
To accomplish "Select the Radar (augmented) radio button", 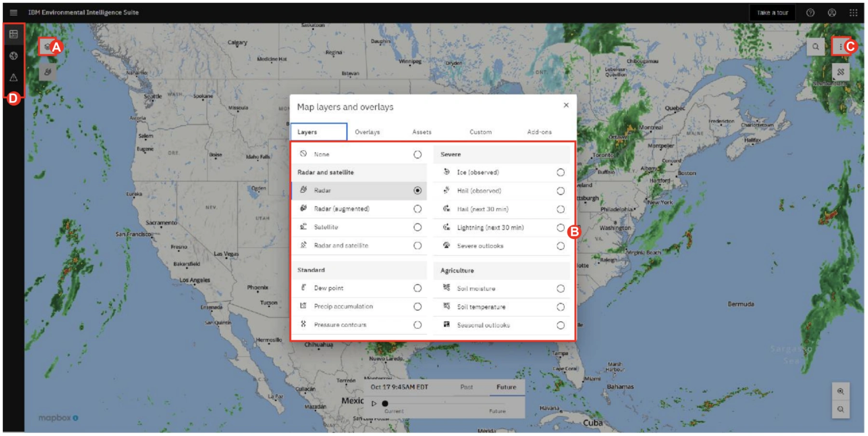I will coord(418,209).
